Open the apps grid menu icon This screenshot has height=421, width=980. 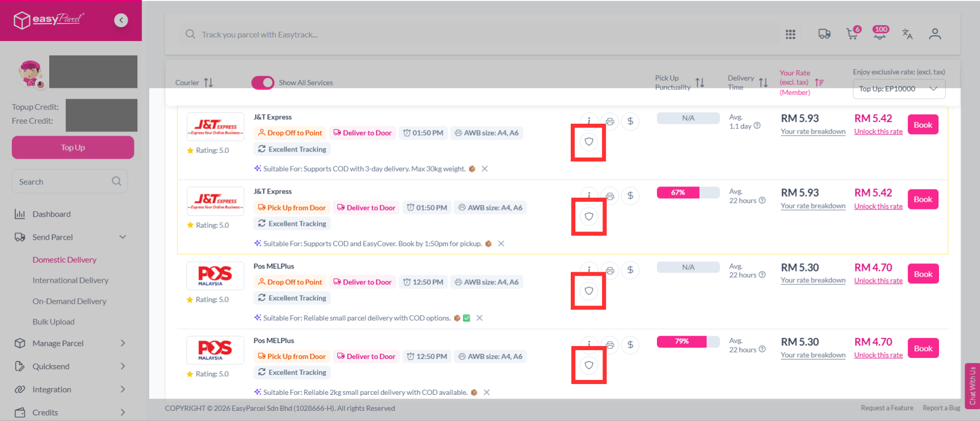point(790,34)
